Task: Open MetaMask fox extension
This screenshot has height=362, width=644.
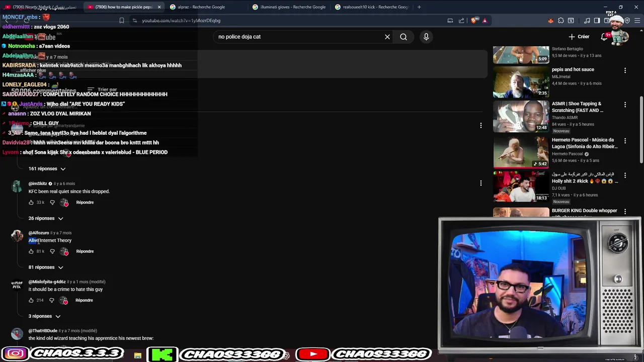Action: [x=550, y=21]
